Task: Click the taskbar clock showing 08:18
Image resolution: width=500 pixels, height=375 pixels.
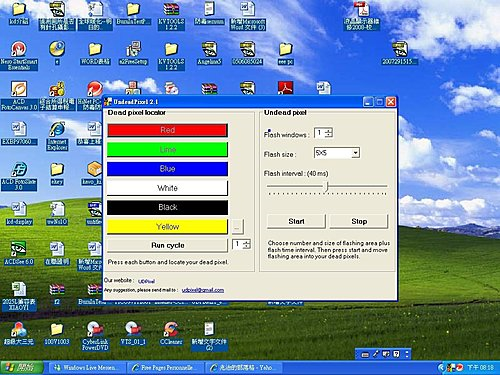Action: [x=480, y=367]
